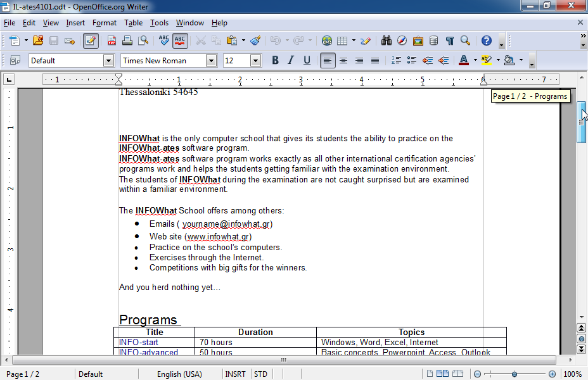Click the zoom slider handle
588x380 pixels.
click(x=514, y=374)
